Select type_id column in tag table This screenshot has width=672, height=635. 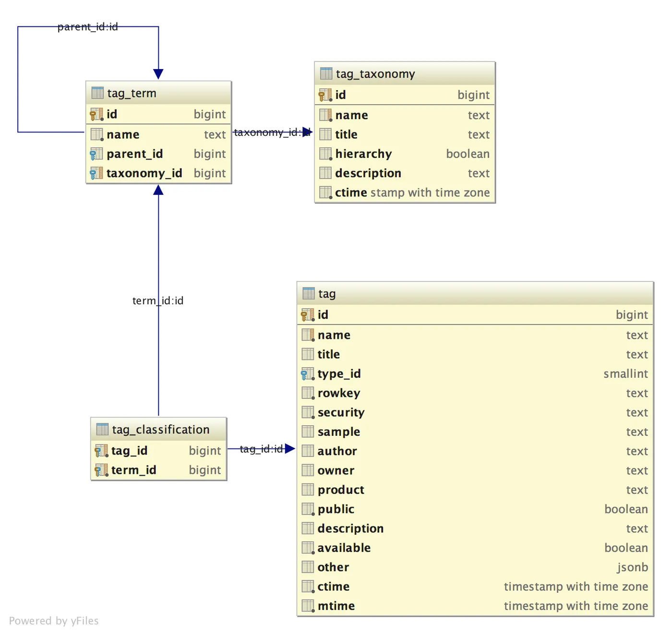475,373
